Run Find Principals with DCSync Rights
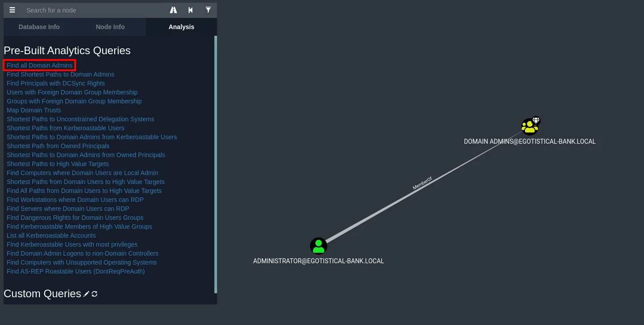 56,83
